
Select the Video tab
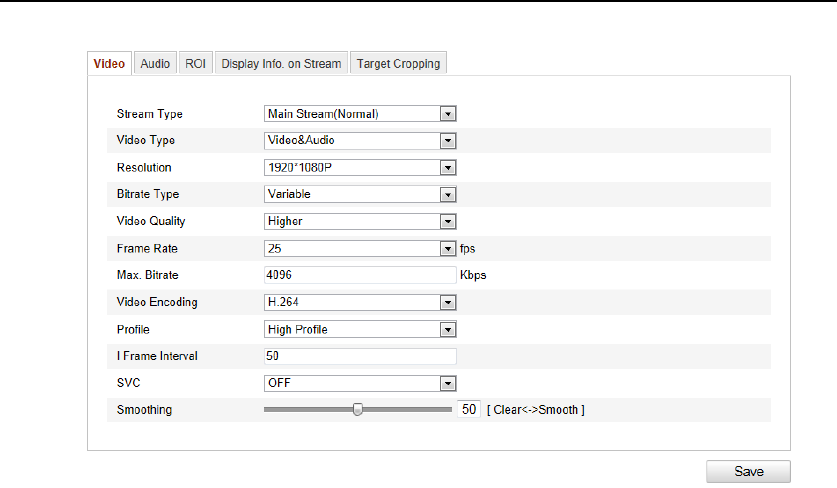[109, 63]
